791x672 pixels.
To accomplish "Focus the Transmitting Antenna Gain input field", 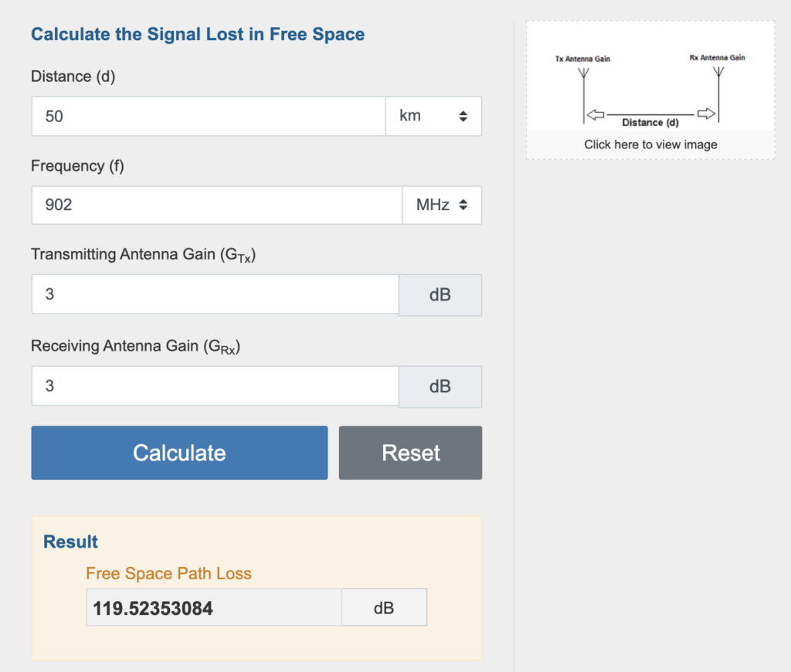I will [x=215, y=295].
